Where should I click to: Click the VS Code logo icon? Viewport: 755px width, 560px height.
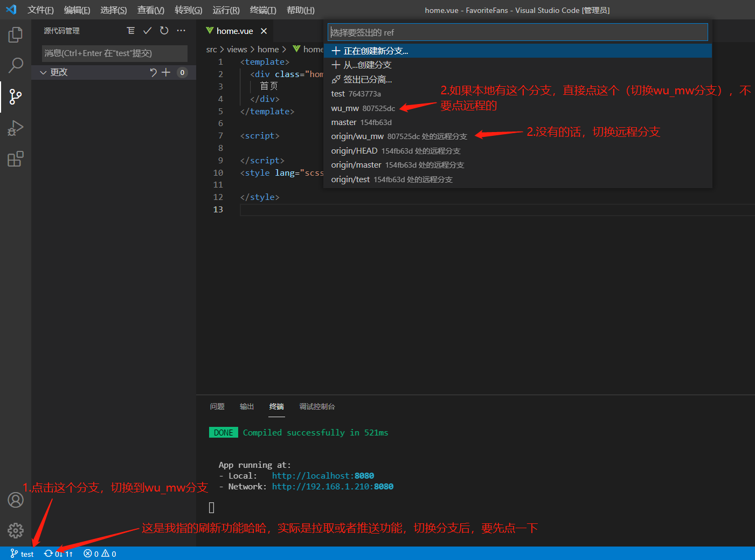[x=11, y=10]
